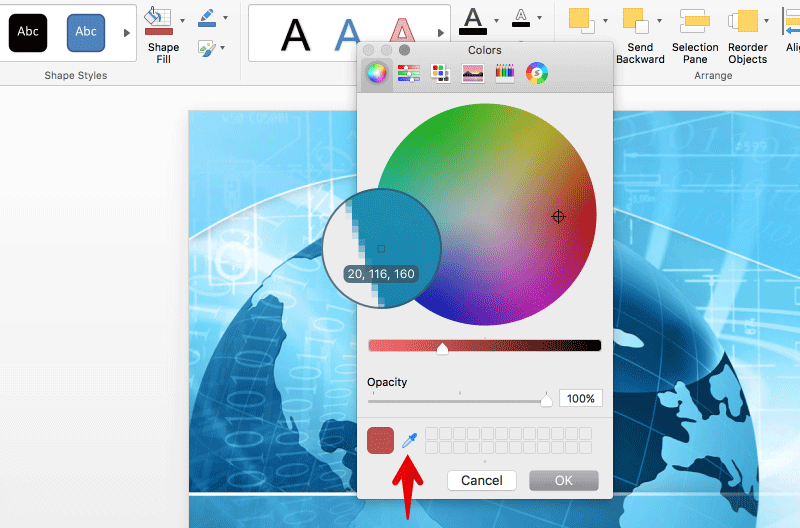Viewport: 800px width, 528px height.
Task: Expand the Shape Outline dropdown arrow
Action: coord(225,18)
